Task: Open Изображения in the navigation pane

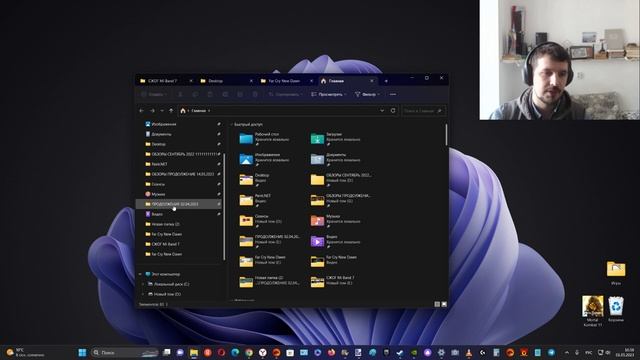Action: [x=164, y=124]
